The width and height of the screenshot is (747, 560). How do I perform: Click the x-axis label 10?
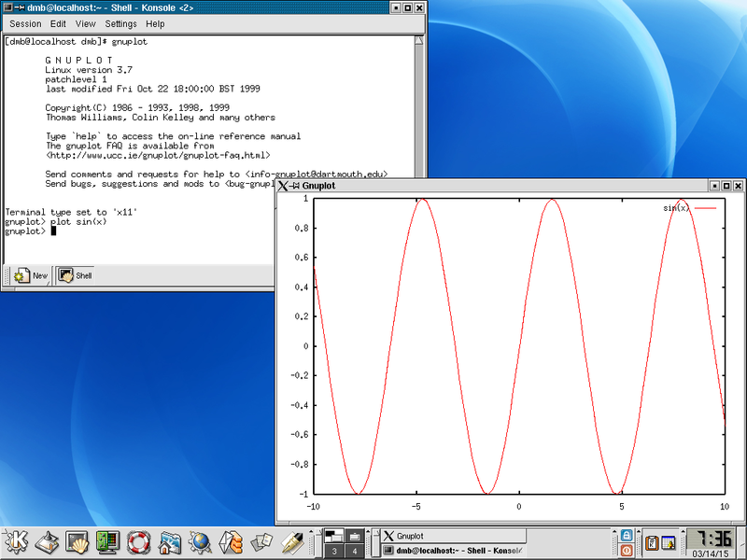tap(725, 507)
